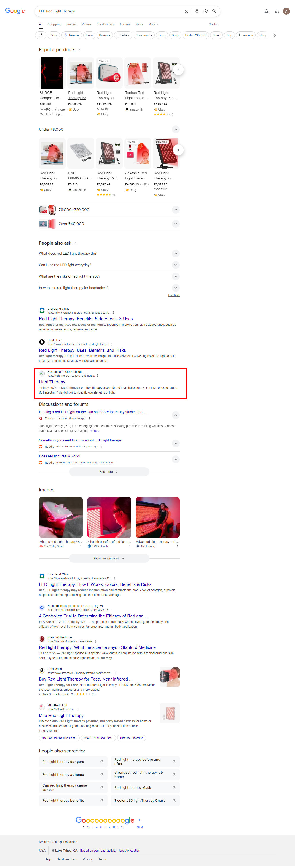295x868 pixels.
Task: Open the account avatar labeled A
Action: [x=287, y=11]
